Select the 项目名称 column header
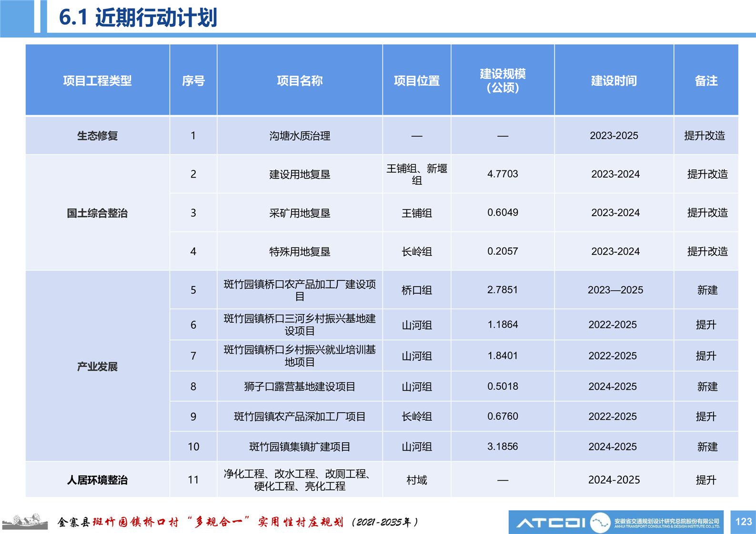 pyautogui.click(x=300, y=80)
